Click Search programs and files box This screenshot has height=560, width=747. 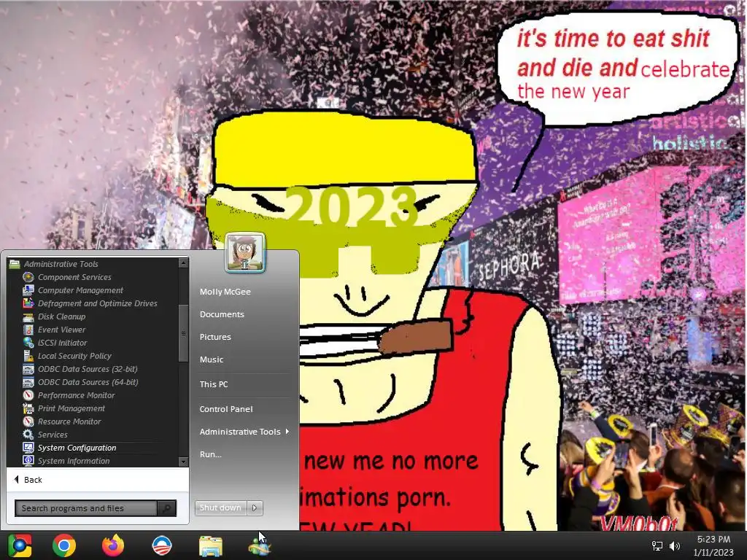[x=86, y=508]
